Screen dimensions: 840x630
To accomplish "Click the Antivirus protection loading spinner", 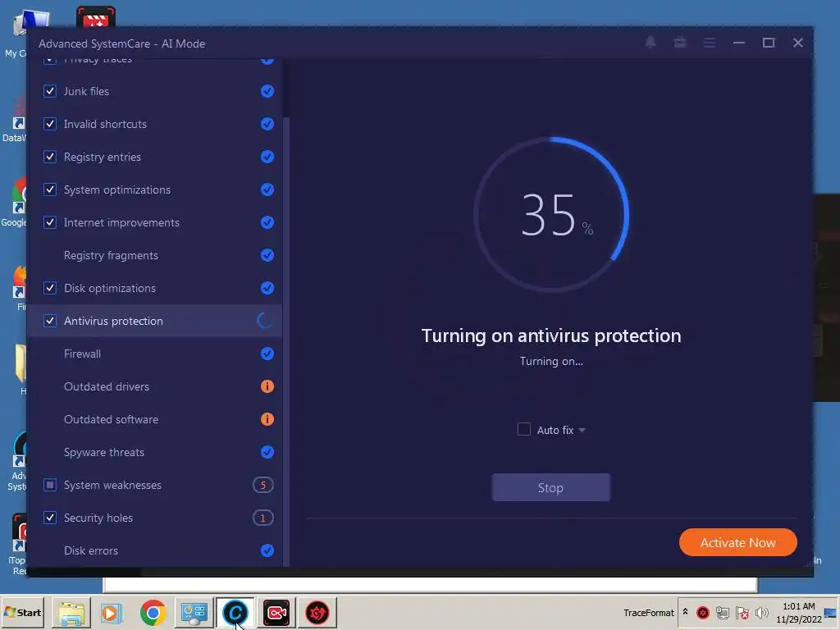I will [265, 321].
